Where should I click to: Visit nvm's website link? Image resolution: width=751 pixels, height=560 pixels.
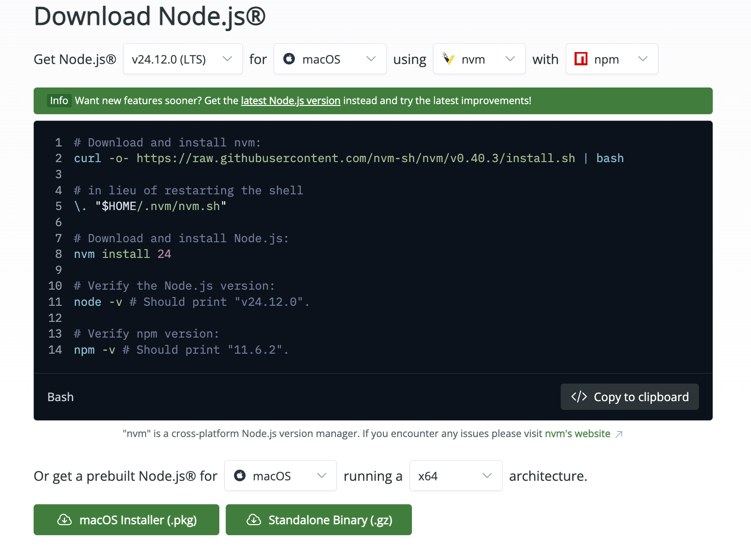[577, 433]
